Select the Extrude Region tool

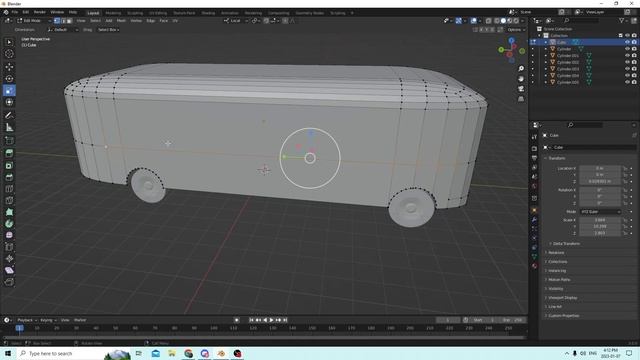tap(9, 153)
